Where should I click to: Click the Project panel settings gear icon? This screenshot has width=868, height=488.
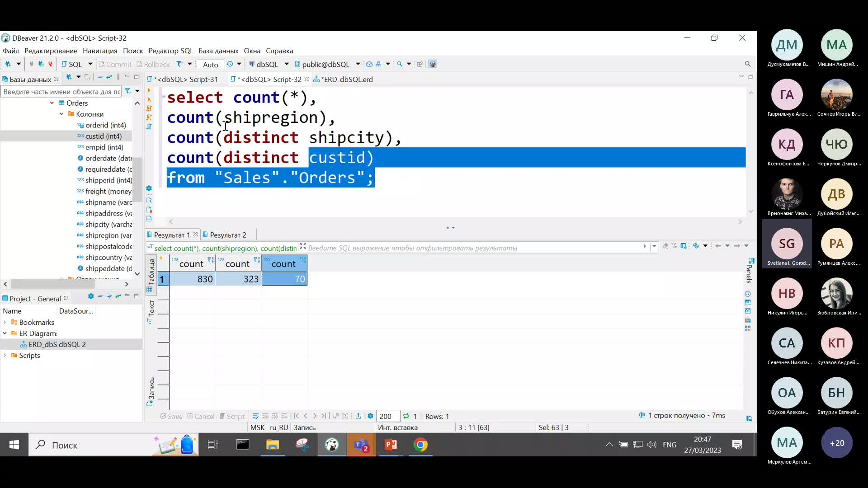(91, 296)
